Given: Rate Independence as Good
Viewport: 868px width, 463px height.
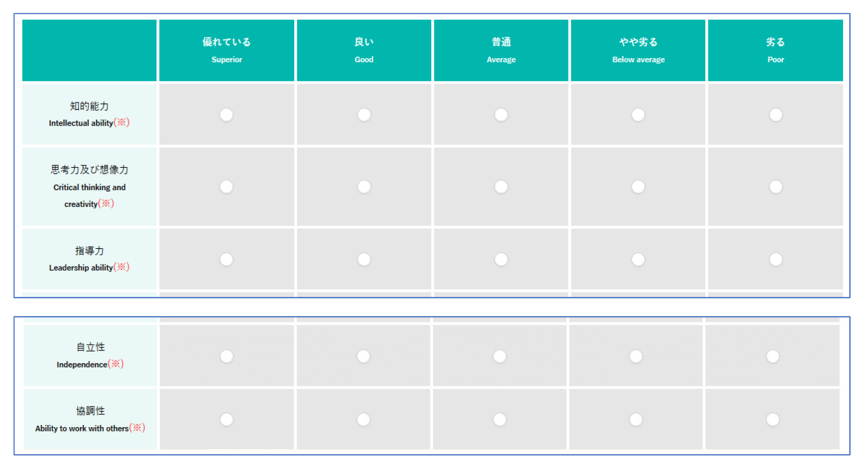Looking at the screenshot, I should [363, 356].
